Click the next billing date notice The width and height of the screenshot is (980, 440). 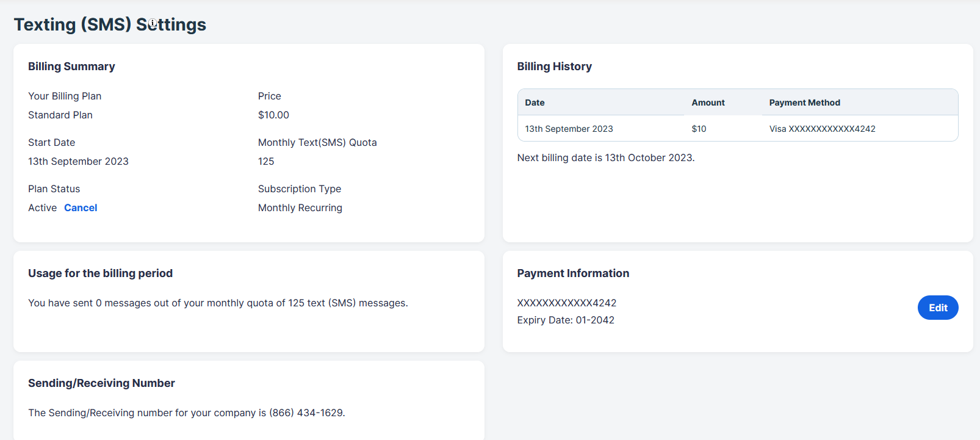point(605,158)
